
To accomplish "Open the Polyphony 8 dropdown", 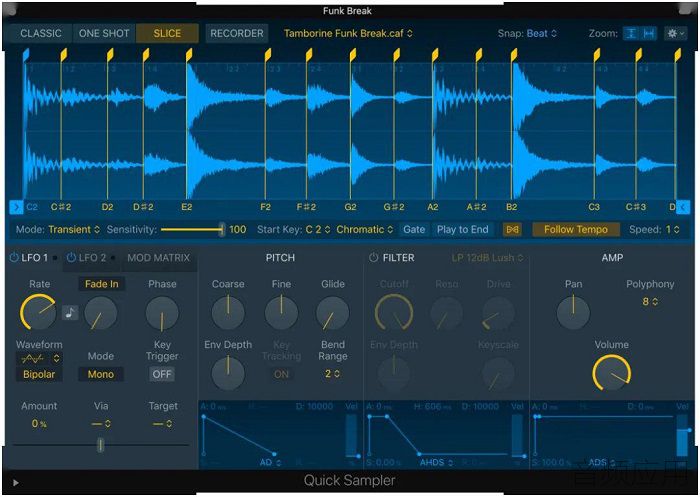I will coord(650,301).
